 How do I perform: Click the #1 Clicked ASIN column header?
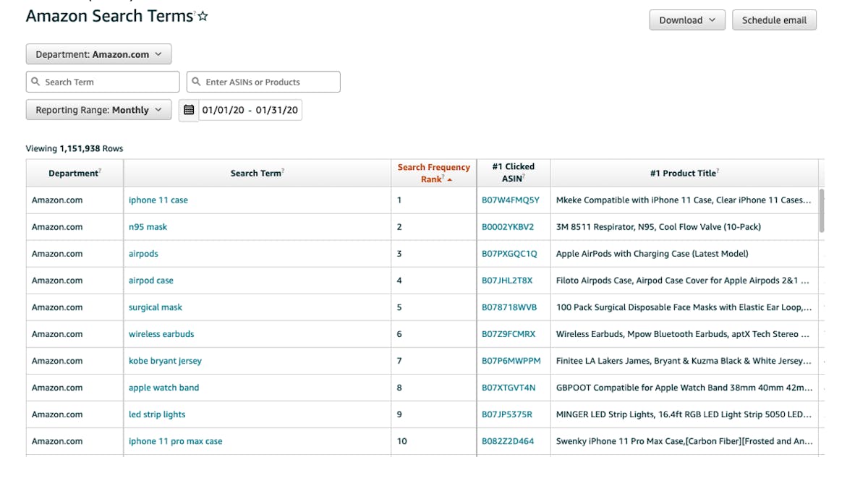click(514, 173)
